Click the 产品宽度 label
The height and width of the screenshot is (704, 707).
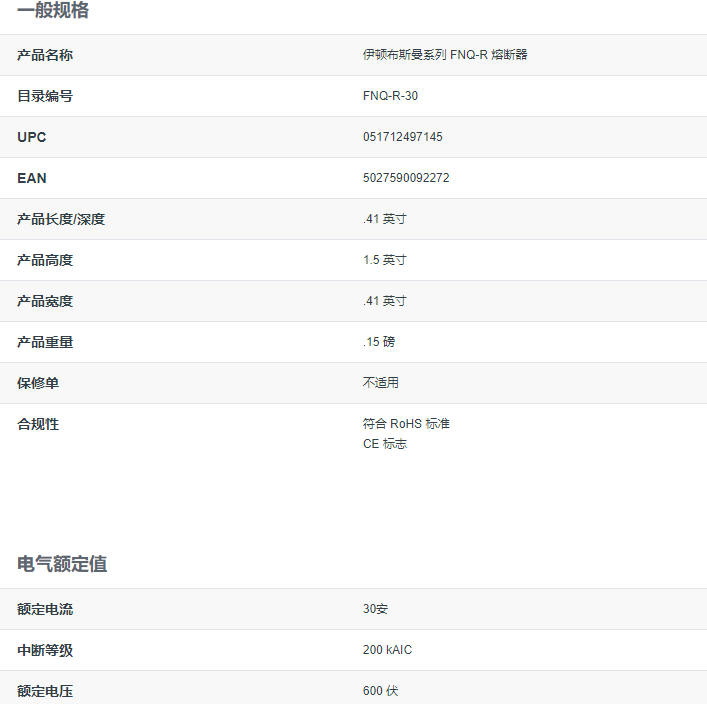(45, 301)
